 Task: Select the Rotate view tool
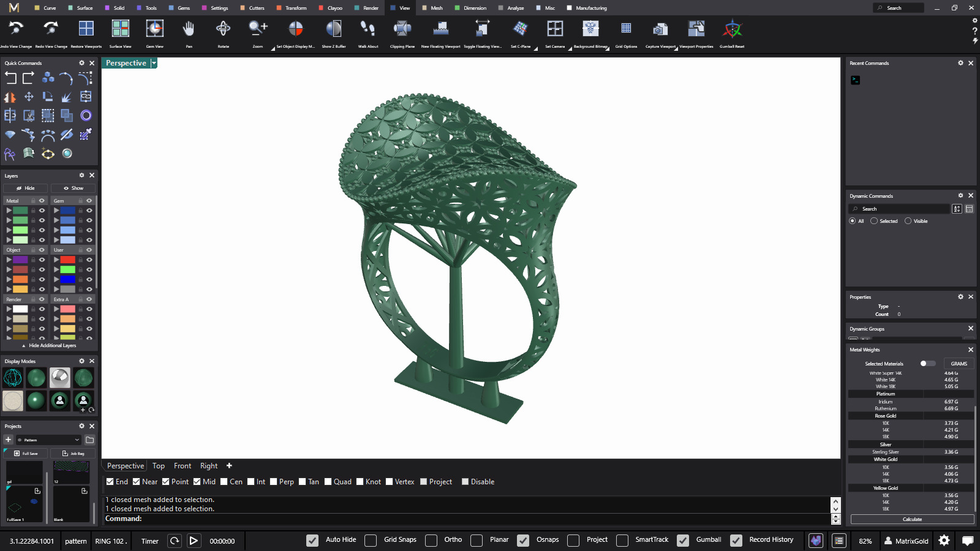223,28
